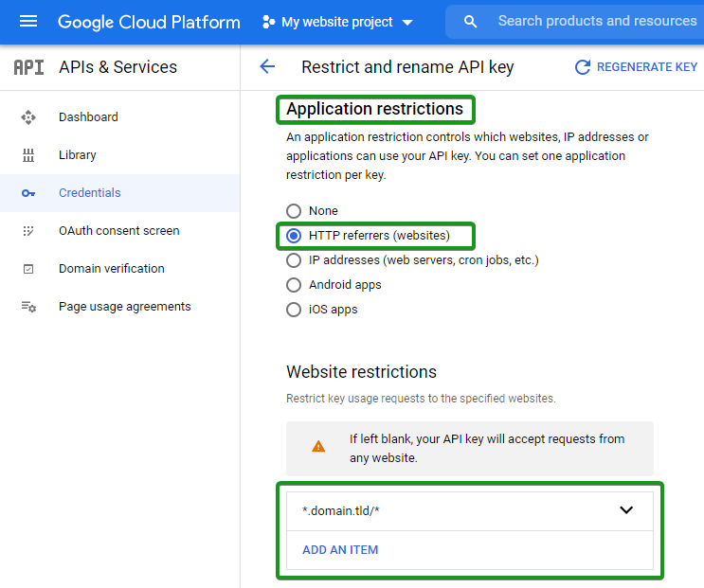Image resolution: width=704 pixels, height=588 pixels.
Task: Open My website project selector dropdown
Action: pyautogui.click(x=337, y=22)
